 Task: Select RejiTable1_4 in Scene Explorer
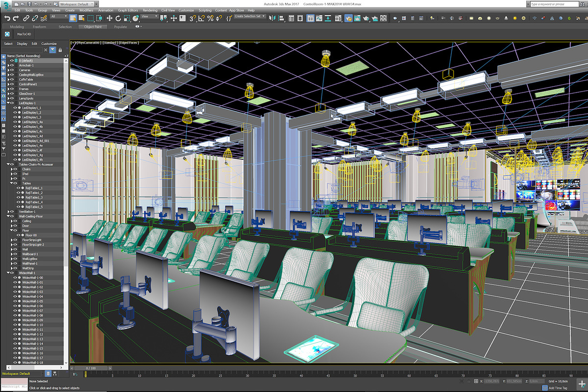coord(34,202)
